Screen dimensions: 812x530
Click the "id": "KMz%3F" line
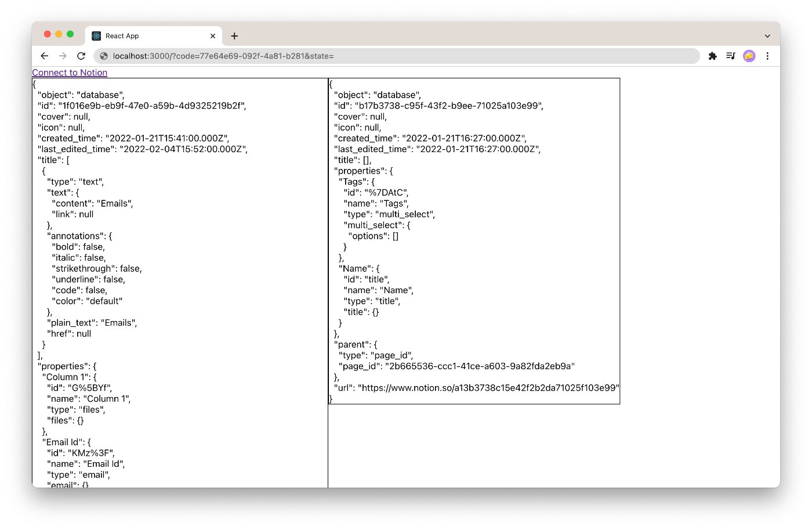[x=81, y=453]
